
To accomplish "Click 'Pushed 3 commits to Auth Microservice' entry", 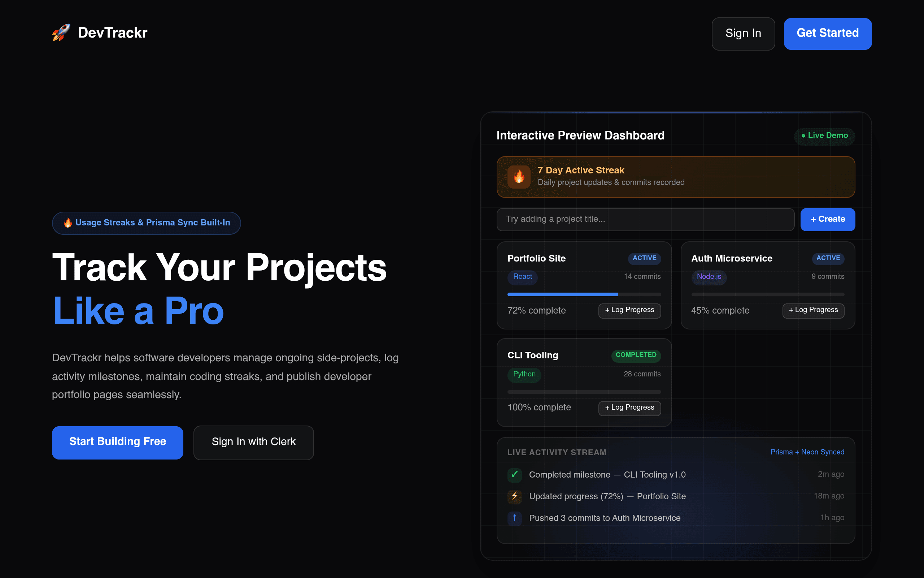I will click(605, 518).
